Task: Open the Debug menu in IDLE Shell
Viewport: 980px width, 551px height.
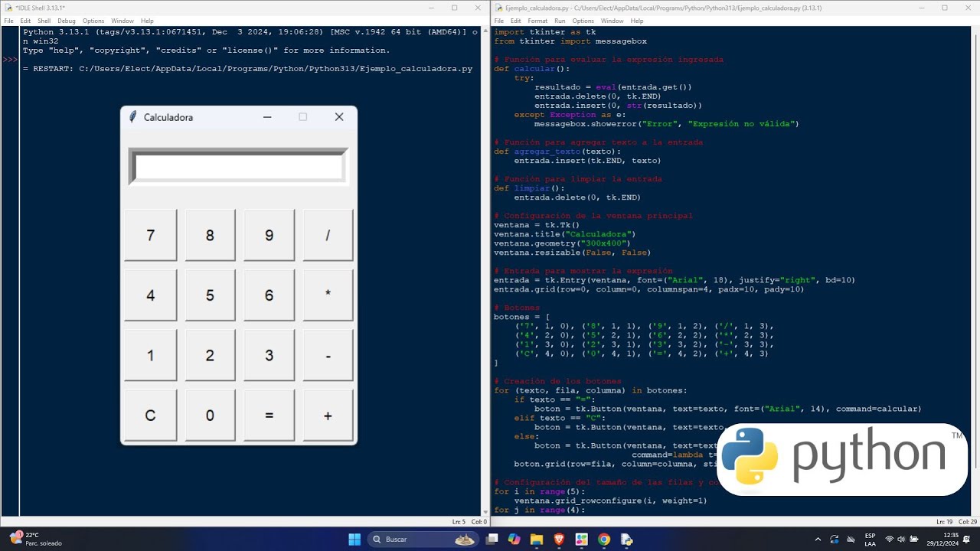Action: (67, 21)
